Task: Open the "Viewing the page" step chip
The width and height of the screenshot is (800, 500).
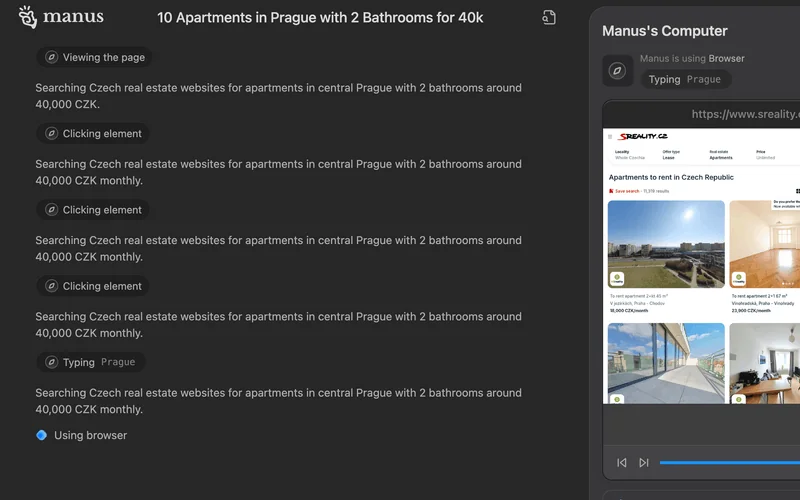Action: [95, 58]
